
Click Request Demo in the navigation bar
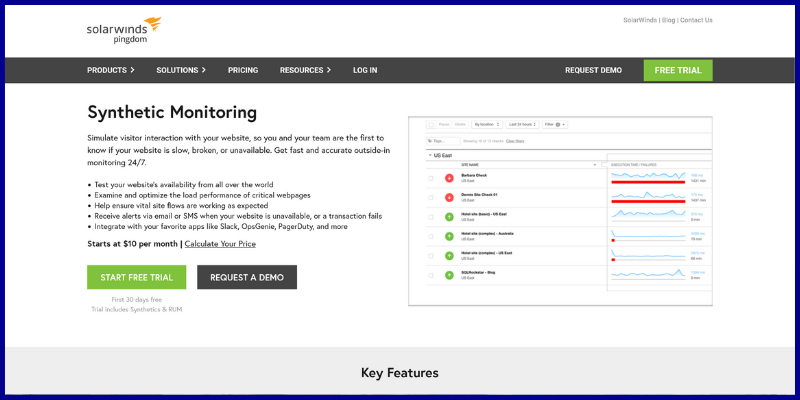593,70
